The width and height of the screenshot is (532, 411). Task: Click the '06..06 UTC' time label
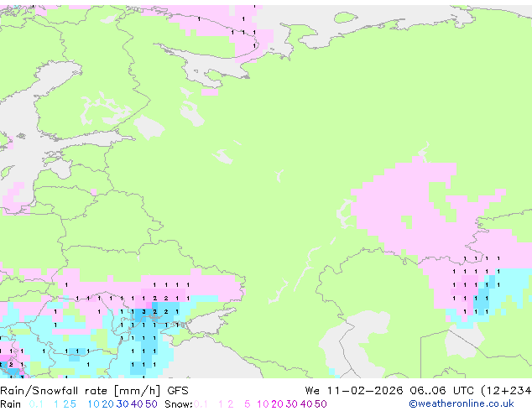point(441,391)
